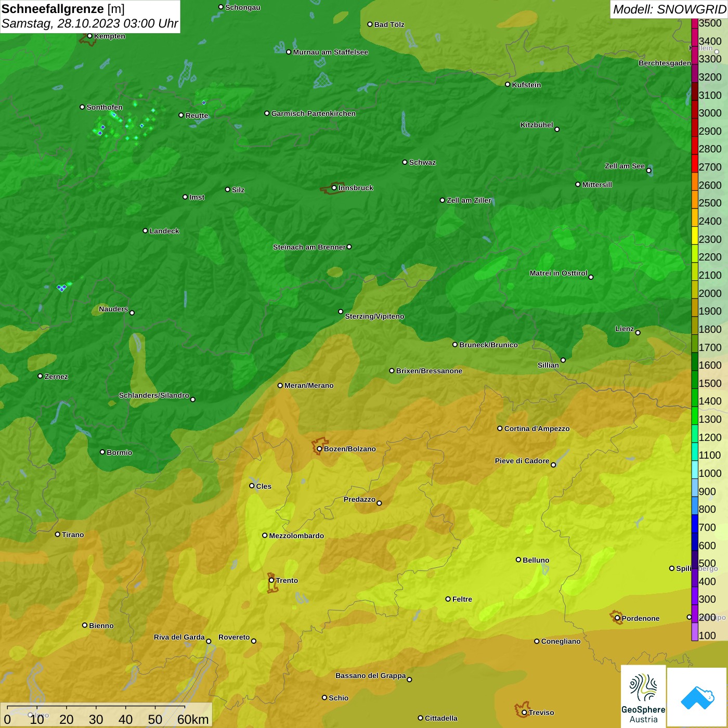Click the 'Meran/Merano' label
This screenshot has width=728, height=728.
(309, 385)
